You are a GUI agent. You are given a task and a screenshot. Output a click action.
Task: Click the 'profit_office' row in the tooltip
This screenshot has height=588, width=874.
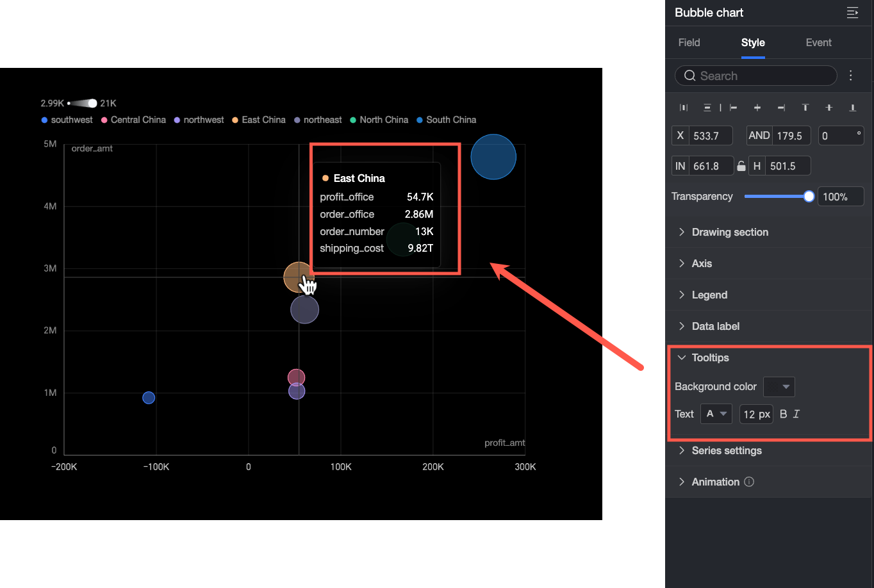(x=377, y=197)
